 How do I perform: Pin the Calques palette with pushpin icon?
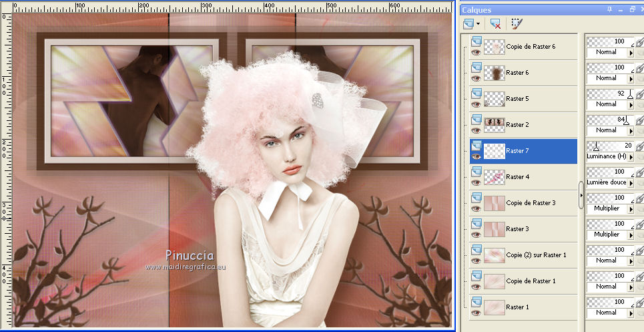coord(611,9)
